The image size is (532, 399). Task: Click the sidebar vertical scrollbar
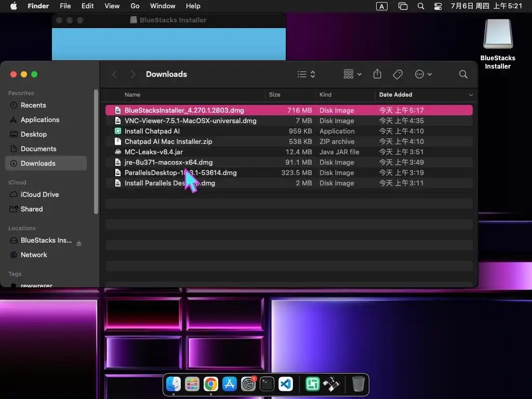96,152
